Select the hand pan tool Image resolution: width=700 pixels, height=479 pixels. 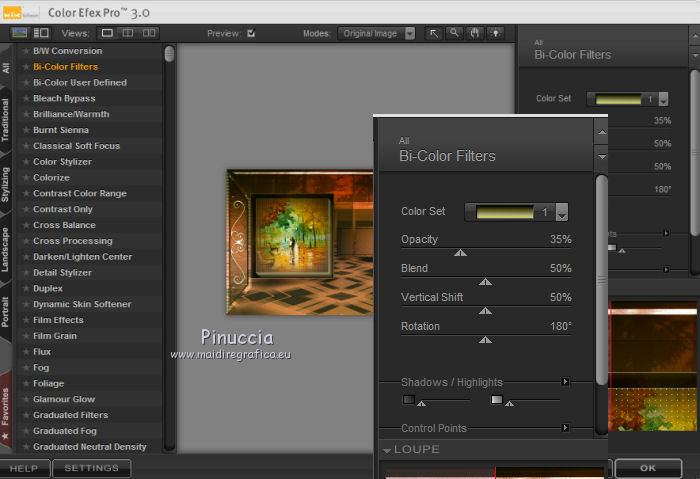[474, 33]
